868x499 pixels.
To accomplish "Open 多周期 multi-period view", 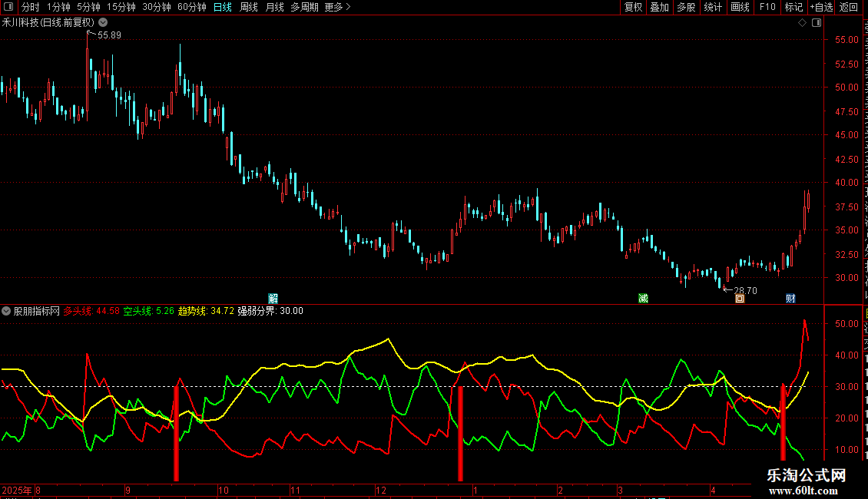I will (x=304, y=7).
